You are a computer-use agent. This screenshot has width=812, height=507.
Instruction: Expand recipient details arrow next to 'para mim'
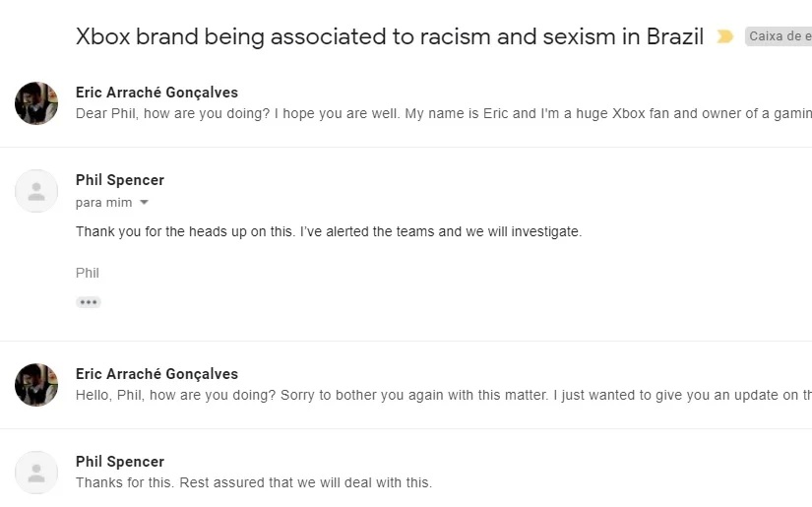(145, 203)
